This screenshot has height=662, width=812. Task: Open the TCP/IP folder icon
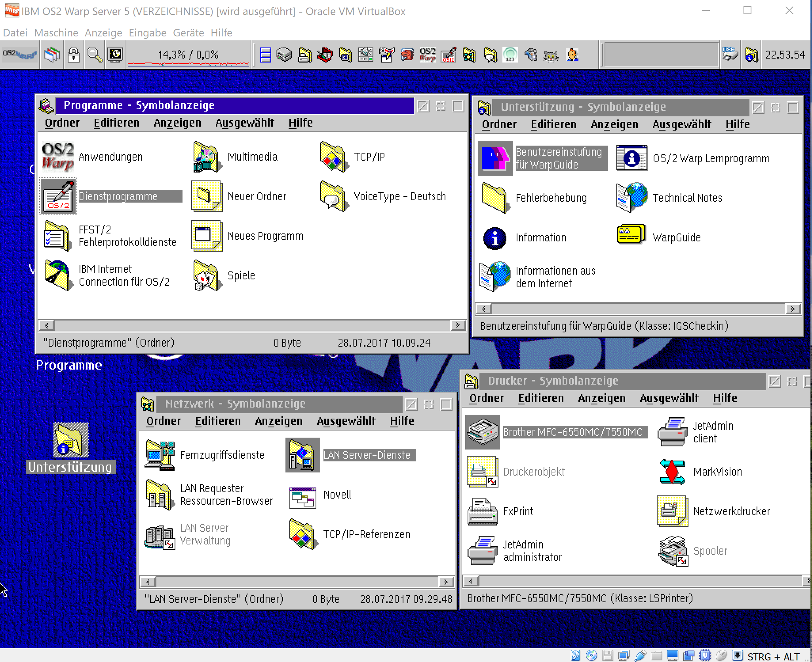click(x=334, y=157)
